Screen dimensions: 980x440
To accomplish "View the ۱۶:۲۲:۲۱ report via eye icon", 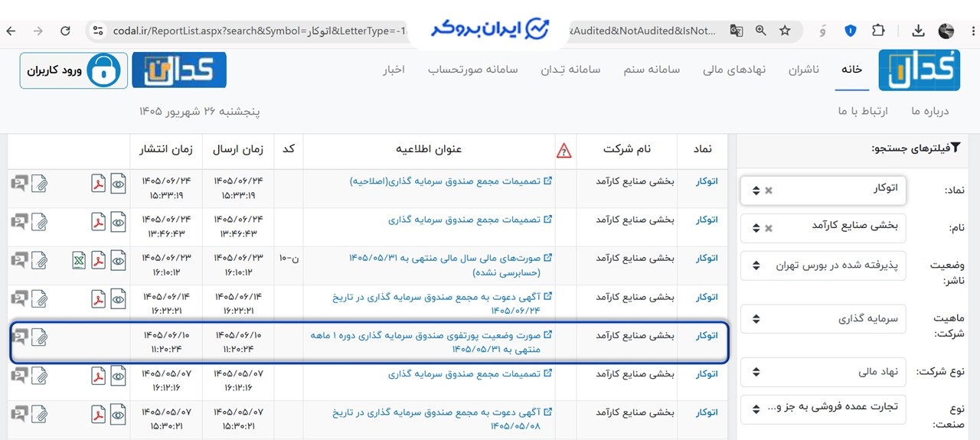I will 118,298.
